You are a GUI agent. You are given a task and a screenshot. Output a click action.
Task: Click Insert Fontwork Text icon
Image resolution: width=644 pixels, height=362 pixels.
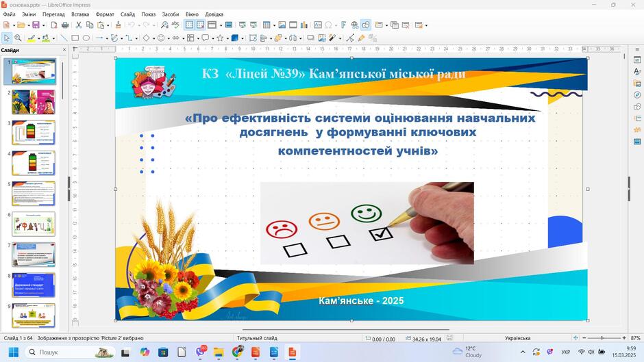pos(343,25)
